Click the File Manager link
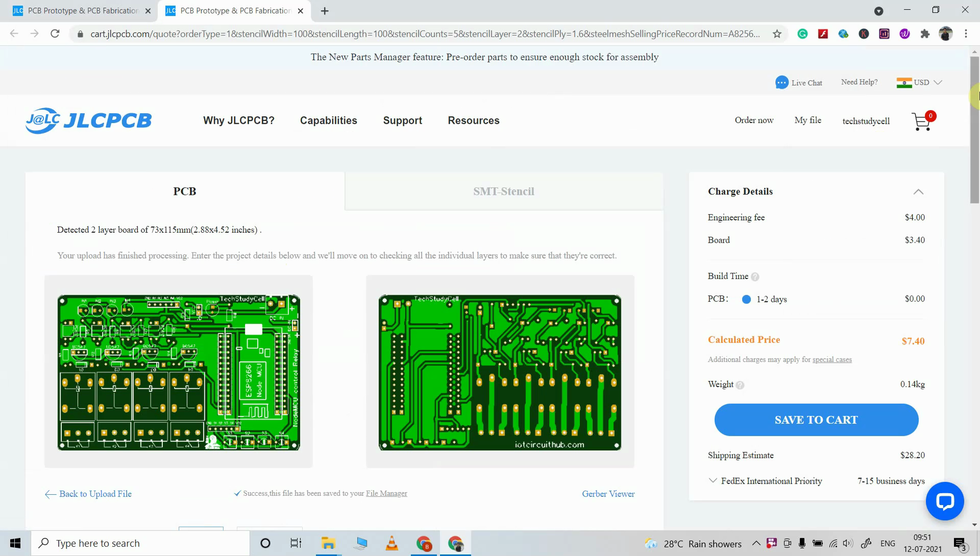This screenshot has width=980, height=556. point(386,493)
